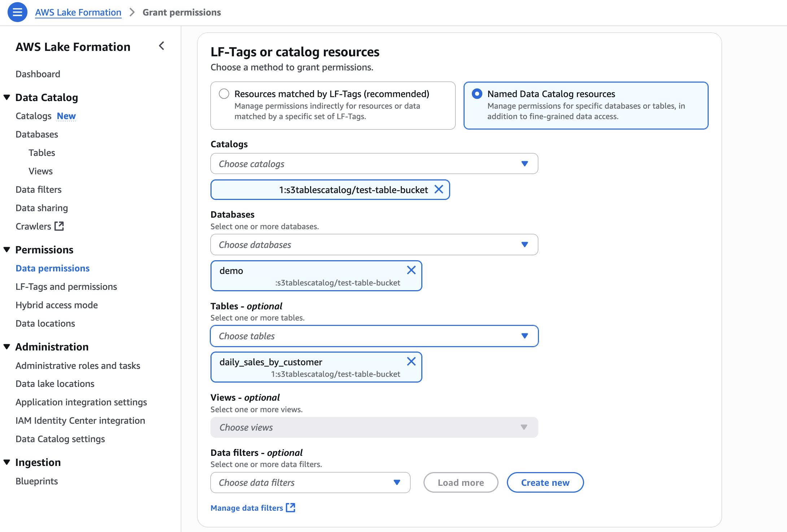Click the Crawlers external link icon
This screenshot has height=532, width=787.
coord(59,226)
